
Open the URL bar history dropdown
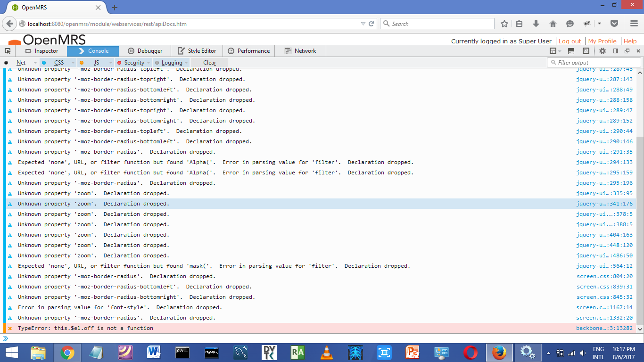tap(363, 24)
